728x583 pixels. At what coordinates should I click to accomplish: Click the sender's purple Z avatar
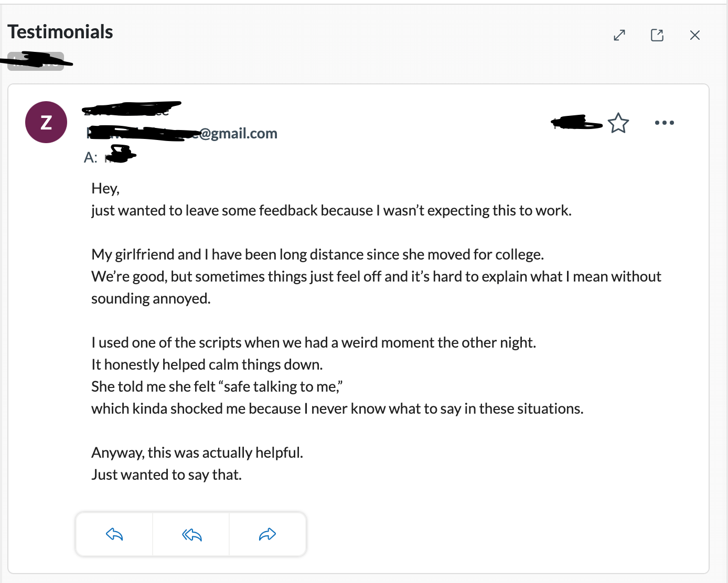[x=46, y=122]
